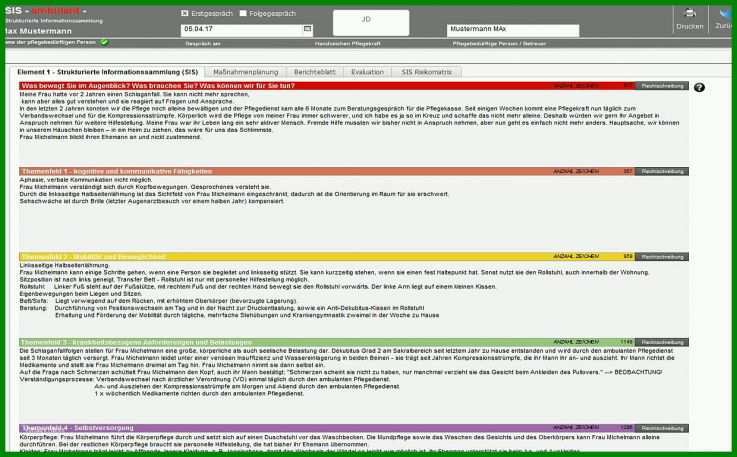Viewport: 737px width, 457px height.
Task: Click the Drucken printer icon
Action: [690, 13]
